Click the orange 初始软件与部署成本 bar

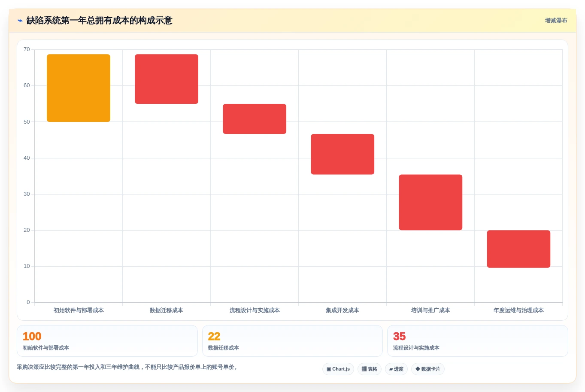pyautogui.click(x=79, y=88)
